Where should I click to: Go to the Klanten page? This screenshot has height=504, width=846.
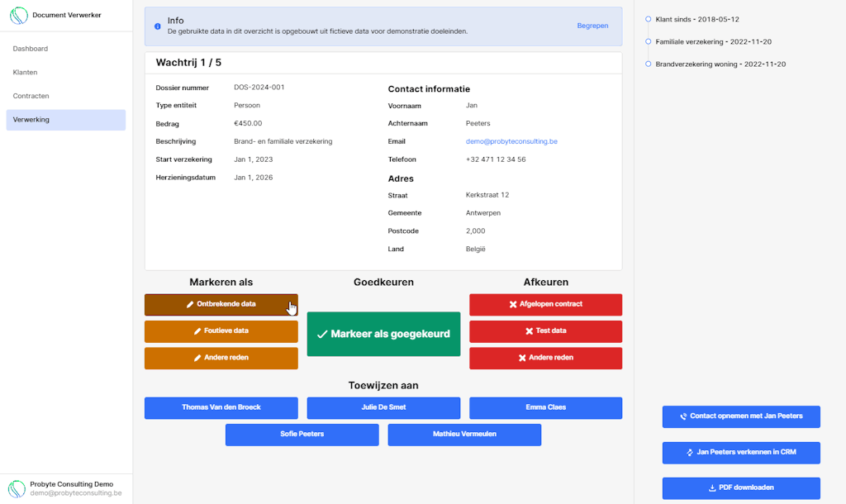(x=26, y=73)
